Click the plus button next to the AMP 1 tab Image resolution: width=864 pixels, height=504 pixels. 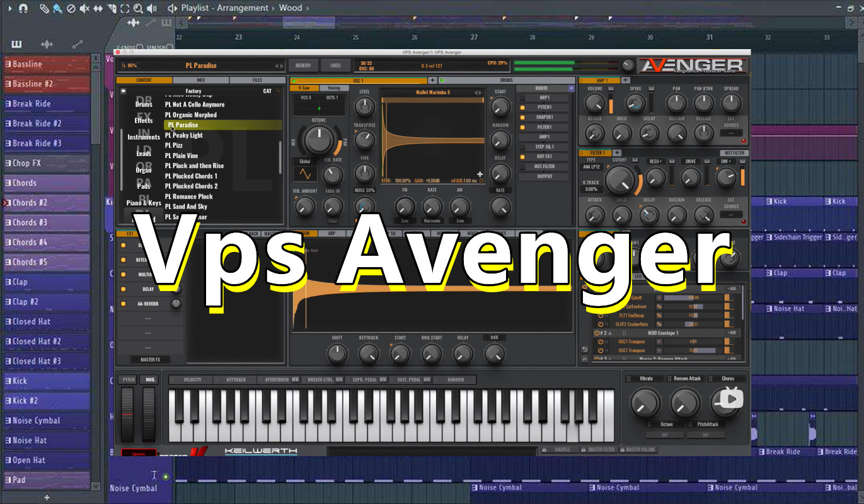click(626, 80)
